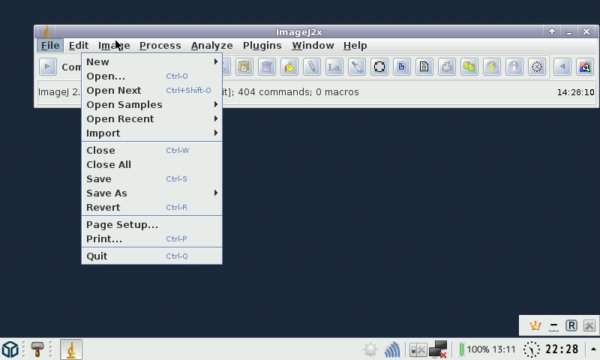Click the puzzle piece plugin icon
The width and height of the screenshot is (600, 360).
(x=447, y=67)
